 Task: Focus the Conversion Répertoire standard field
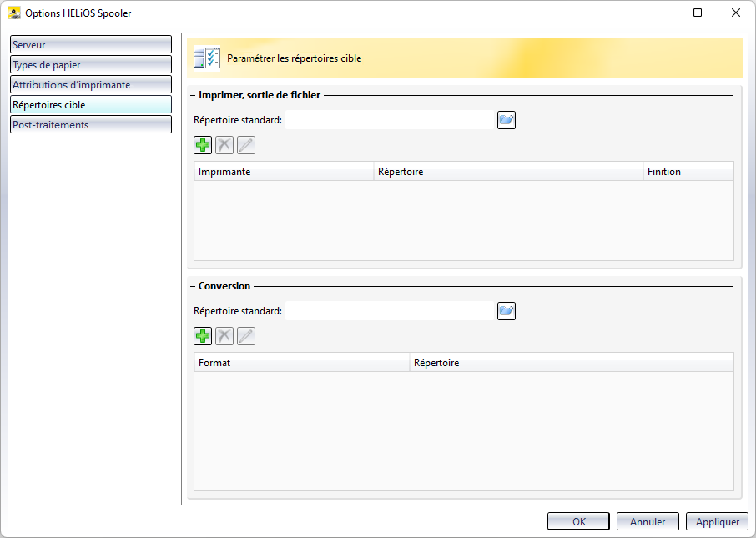390,311
